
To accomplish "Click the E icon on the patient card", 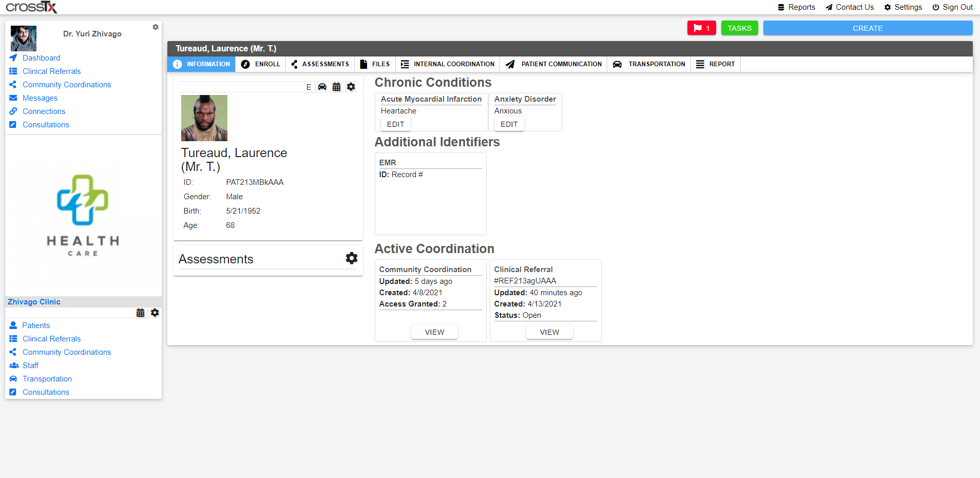I will pyautogui.click(x=309, y=87).
